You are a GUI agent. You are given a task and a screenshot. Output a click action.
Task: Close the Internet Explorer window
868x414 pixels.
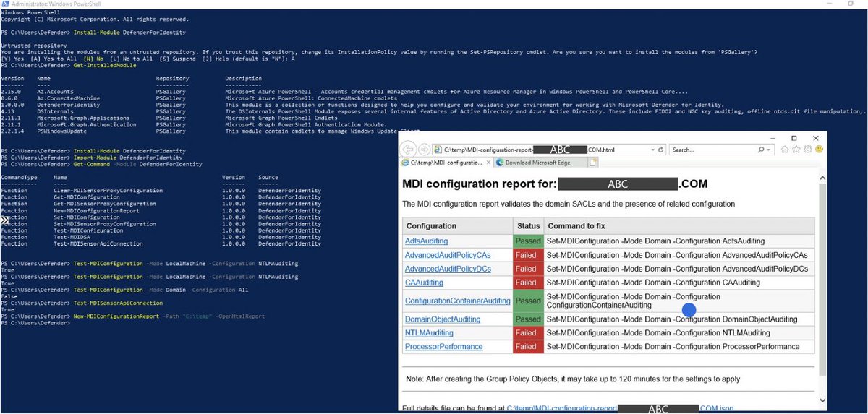coord(816,137)
